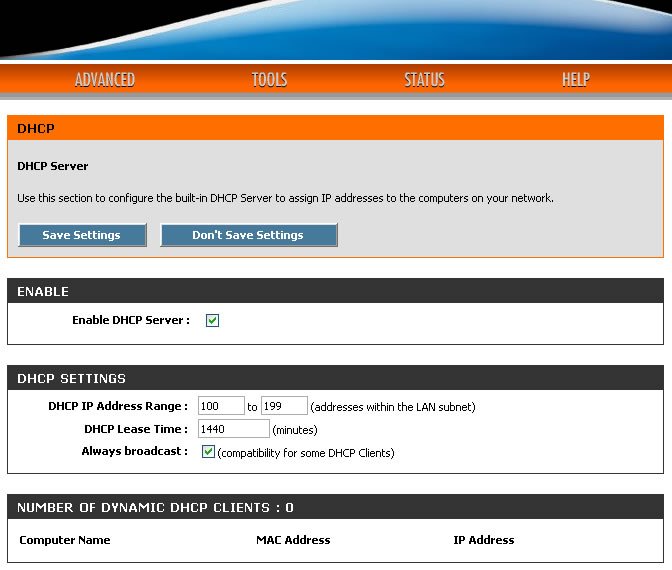Click the DHCP IP Address Range label

click(x=118, y=406)
